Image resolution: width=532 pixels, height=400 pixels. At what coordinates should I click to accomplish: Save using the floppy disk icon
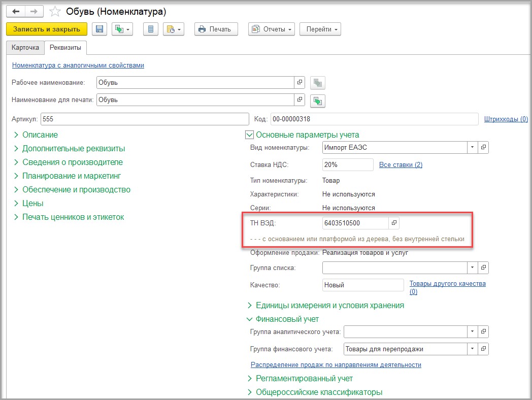tap(99, 29)
